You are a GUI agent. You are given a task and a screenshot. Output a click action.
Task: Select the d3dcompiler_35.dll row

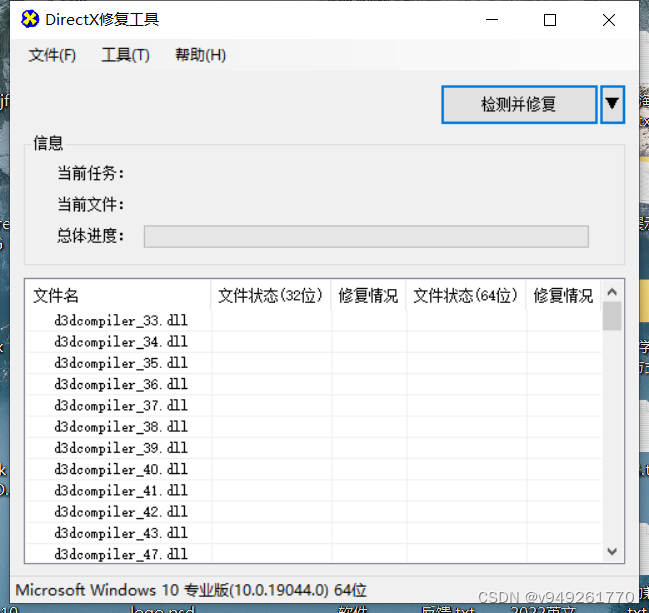(314, 363)
